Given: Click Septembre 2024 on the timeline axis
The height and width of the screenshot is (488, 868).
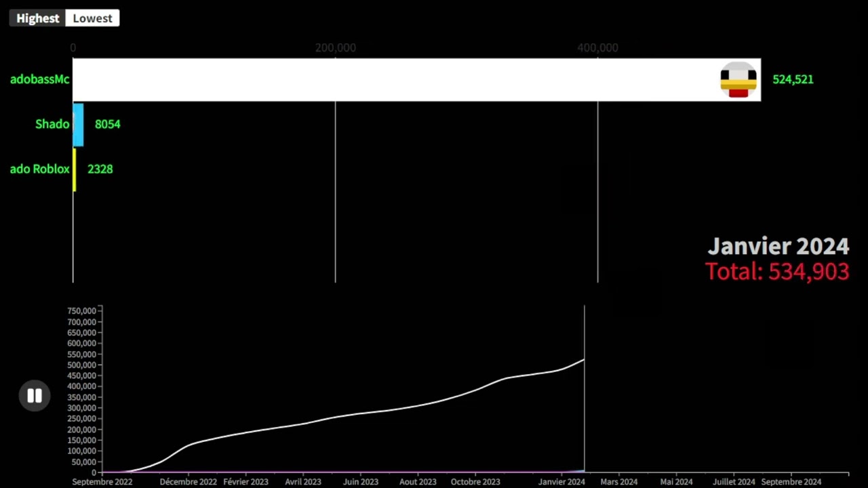Looking at the screenshot, I should pyautogui.click(x=791, y=482).
